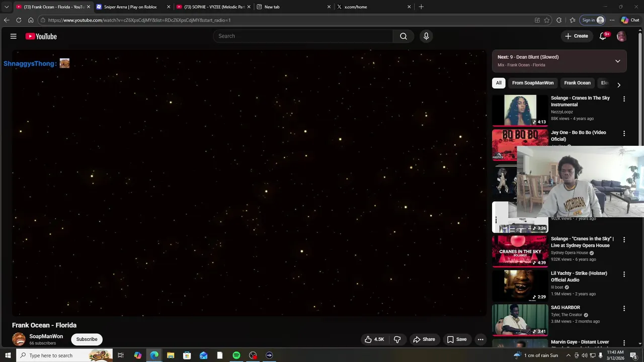This screenshot has height=362, width=644.
Task: Open a new browser tab with plus
Action: tap(421, 7)
